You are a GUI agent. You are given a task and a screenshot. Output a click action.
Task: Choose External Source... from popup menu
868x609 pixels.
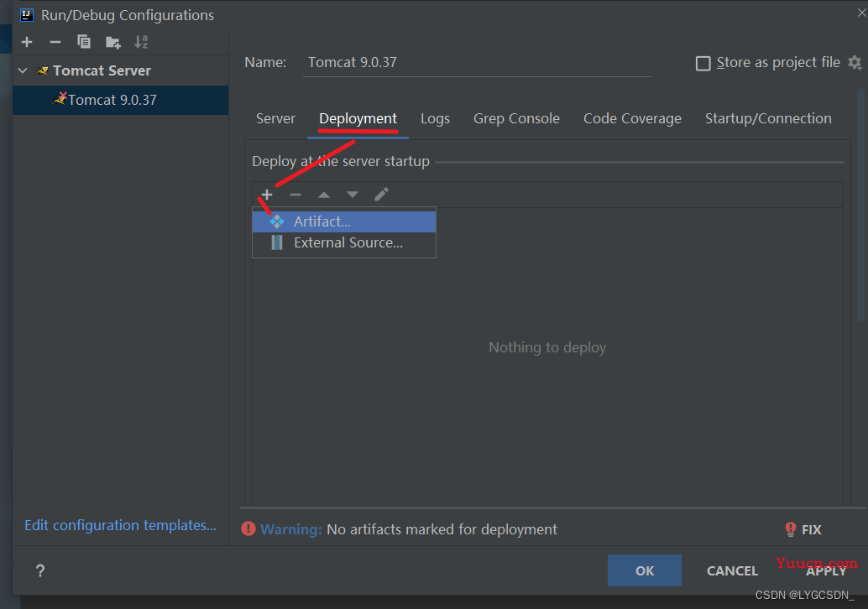click(x=344, y=242)
